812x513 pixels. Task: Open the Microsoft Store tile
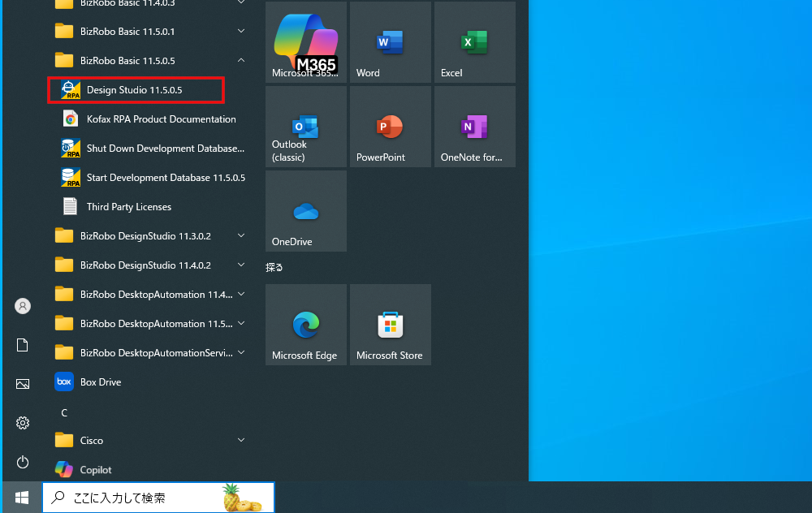click(391, 325)
